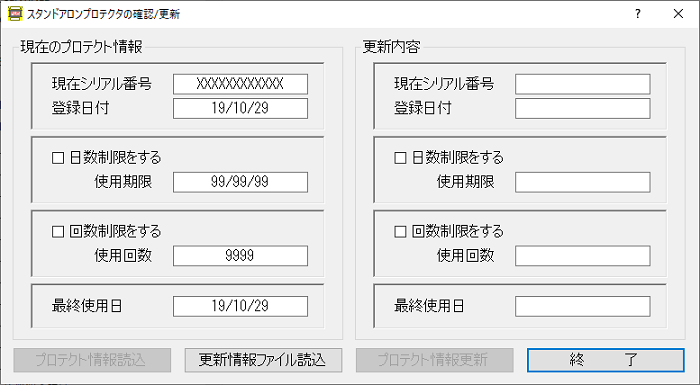The image size is (700, 385).
Task: Close the スタンドアロンプロテクタ dialog window
Action: pos(678,14)
